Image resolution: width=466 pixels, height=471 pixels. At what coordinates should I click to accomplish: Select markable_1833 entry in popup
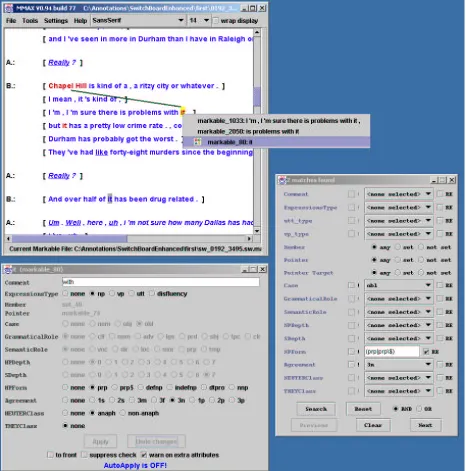[x=276, y=121]
